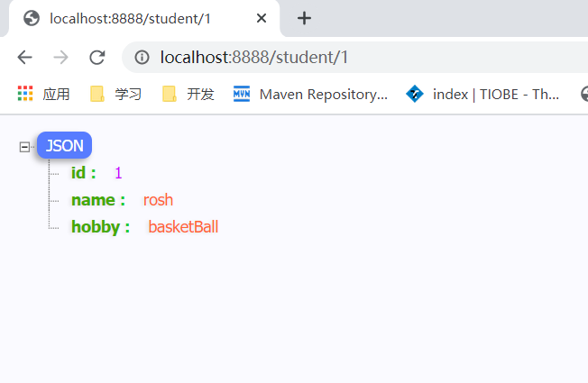This screenshot has width=588, height=383.
Task: Close the localhost:8888/student/1 tab
Action: [262, 18]
